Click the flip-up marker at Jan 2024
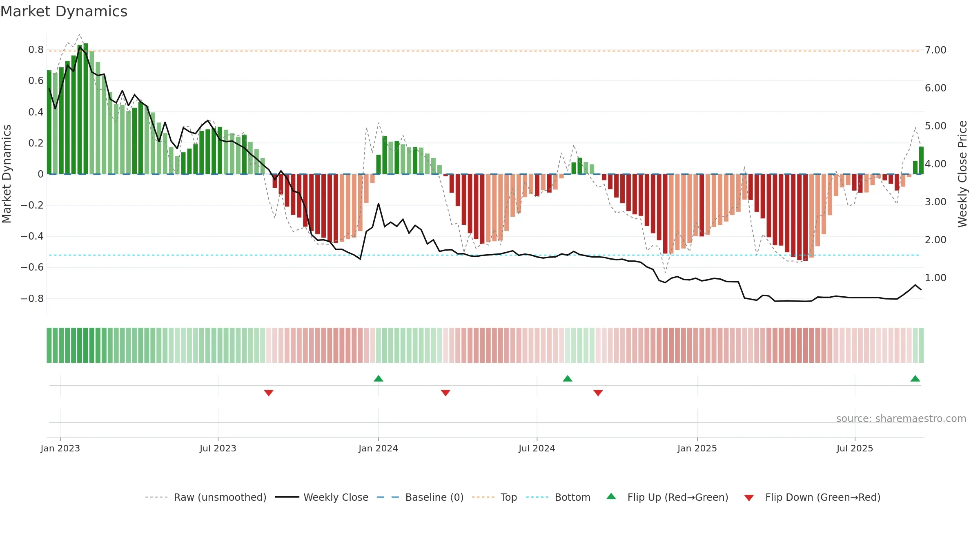Viewport: 980px width, 551px height. coord(379,378)
